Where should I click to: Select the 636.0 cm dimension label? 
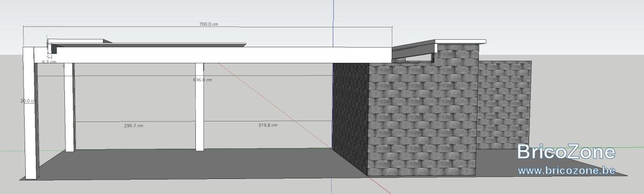(202, 80)
